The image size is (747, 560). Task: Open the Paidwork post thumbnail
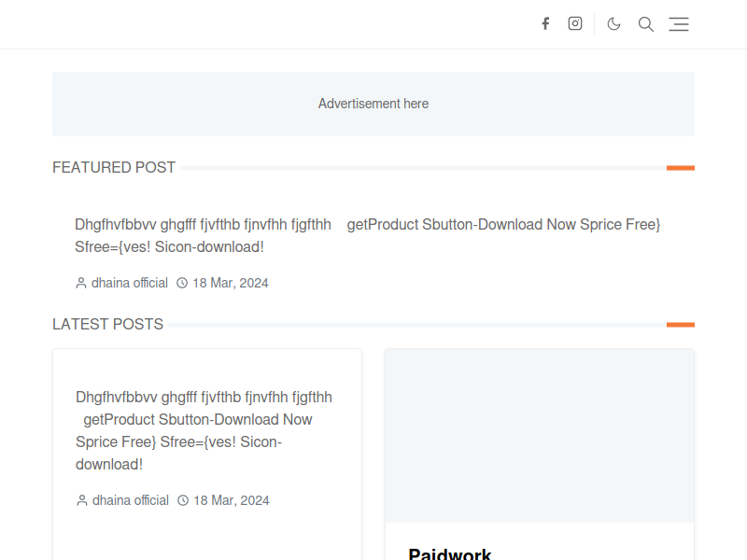(x=540, y=436)
